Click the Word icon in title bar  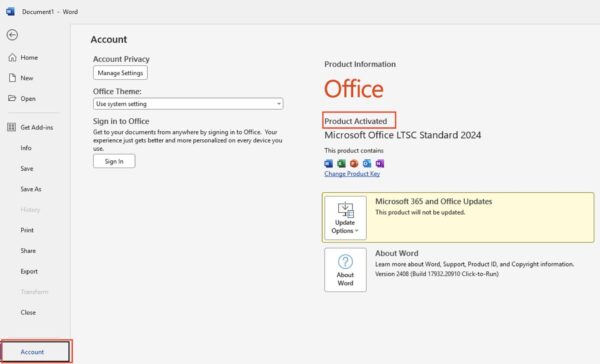[10, 11]
